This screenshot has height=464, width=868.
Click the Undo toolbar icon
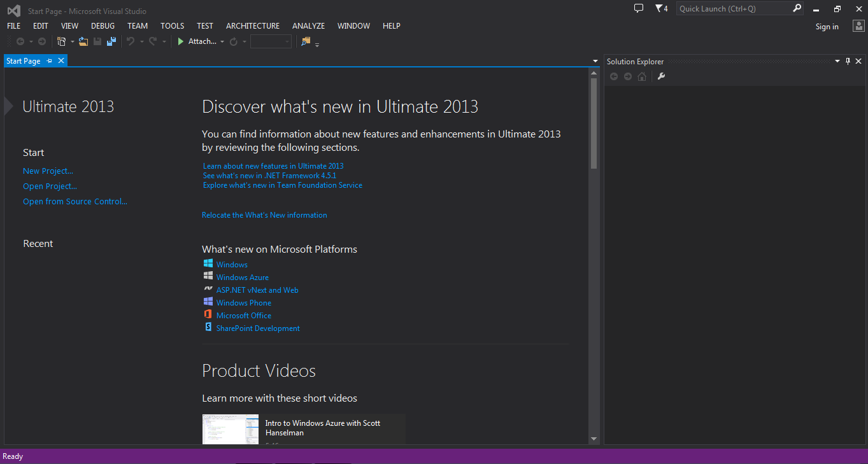coord(131,41)
